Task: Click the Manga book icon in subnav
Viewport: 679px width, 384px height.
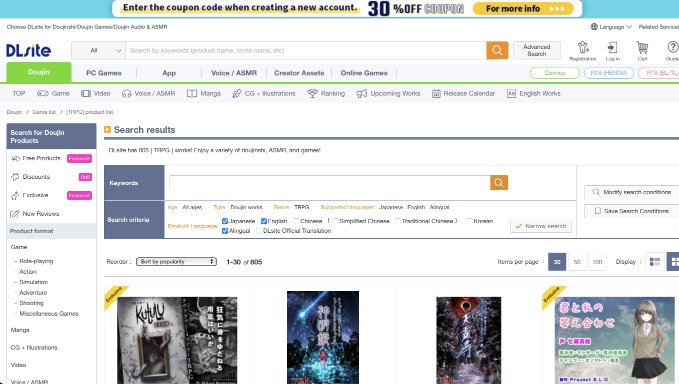Action: 192,94
